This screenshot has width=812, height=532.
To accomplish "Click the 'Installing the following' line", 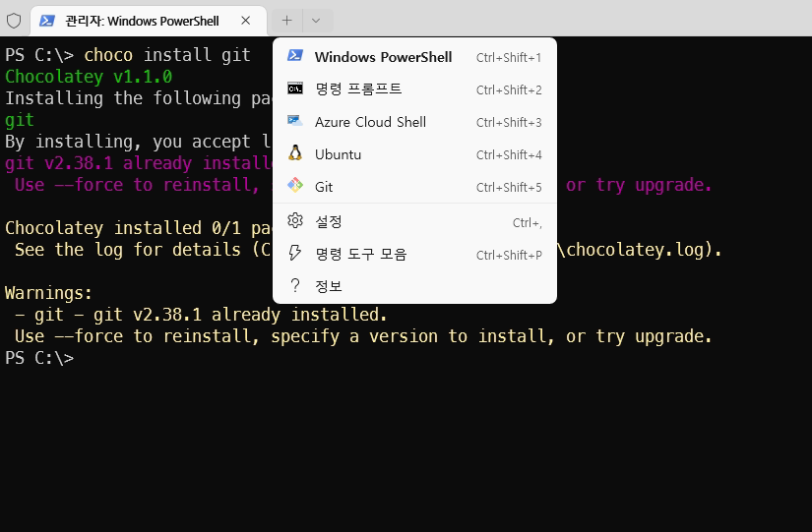I will (138, 98).
